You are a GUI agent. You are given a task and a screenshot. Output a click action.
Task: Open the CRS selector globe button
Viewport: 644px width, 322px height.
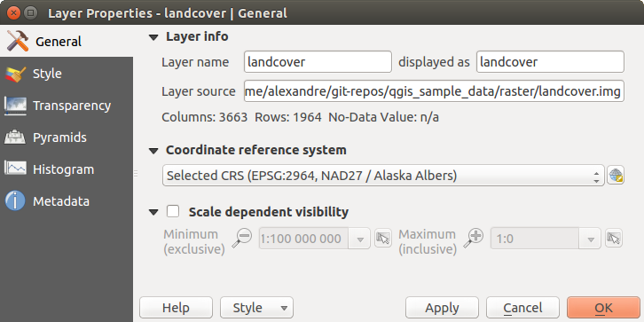click(616, 176)
